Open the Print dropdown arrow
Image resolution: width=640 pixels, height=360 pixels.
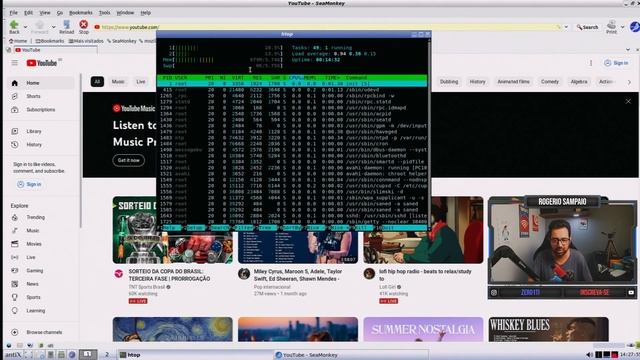[623, 27]
